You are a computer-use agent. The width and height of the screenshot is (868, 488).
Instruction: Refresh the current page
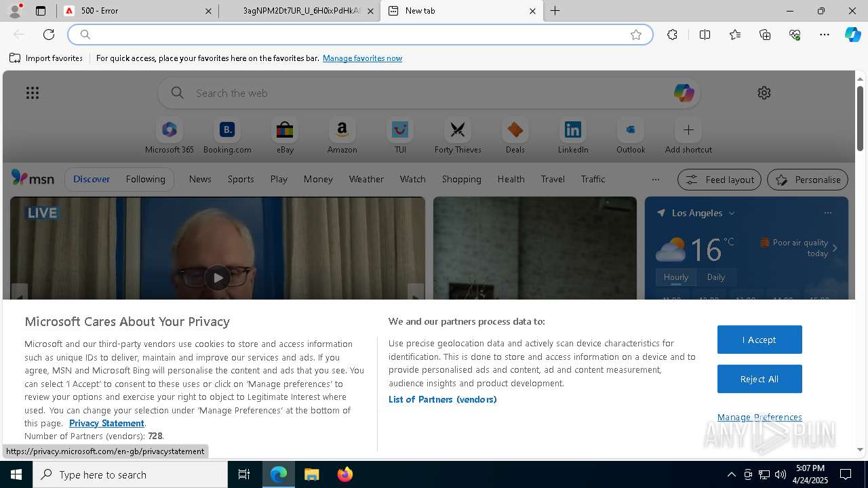(x=49, y=35)
